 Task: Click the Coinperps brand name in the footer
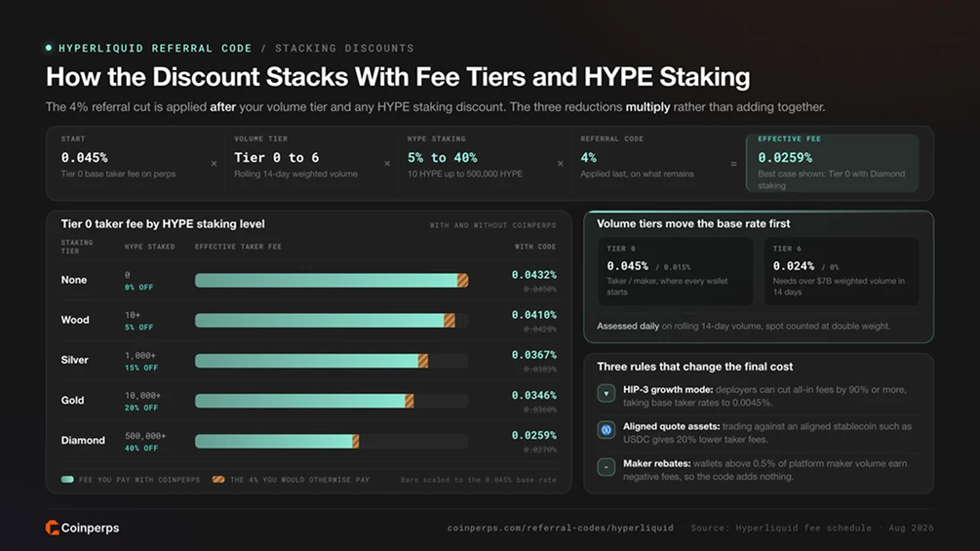point(90,528)
